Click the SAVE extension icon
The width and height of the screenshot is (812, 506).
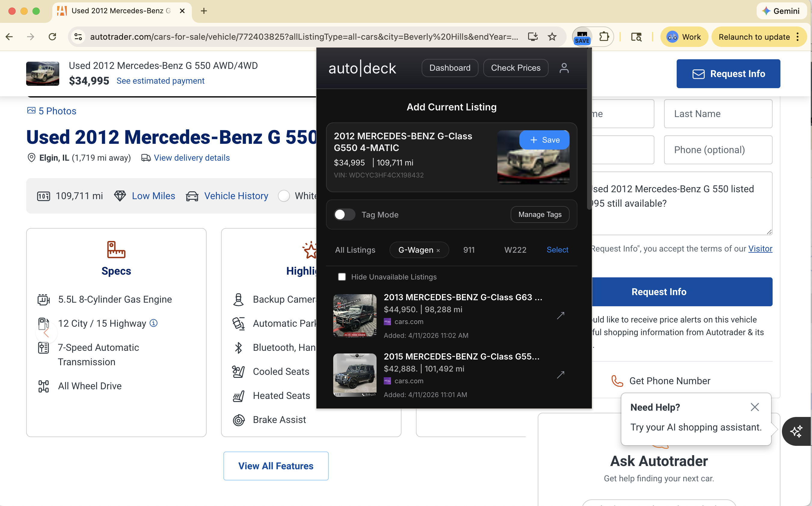point(582,36)
